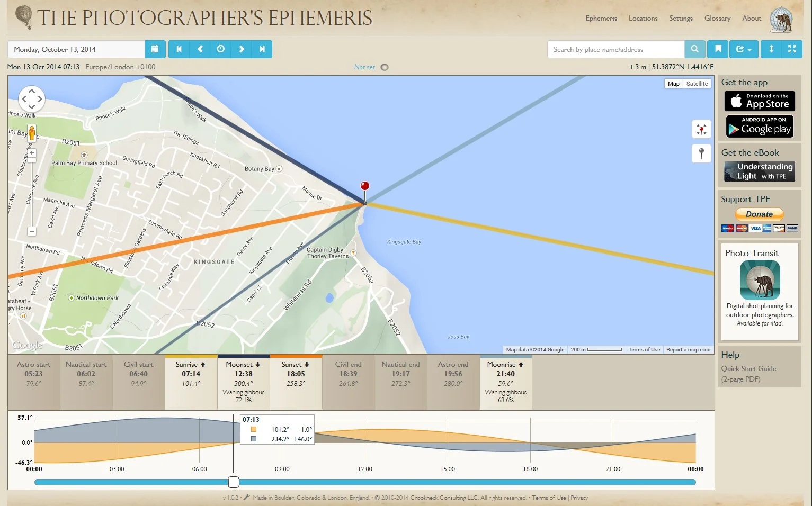Select the Moonset 12:38 event
812x506 pixels.
(x=244, y=382)
